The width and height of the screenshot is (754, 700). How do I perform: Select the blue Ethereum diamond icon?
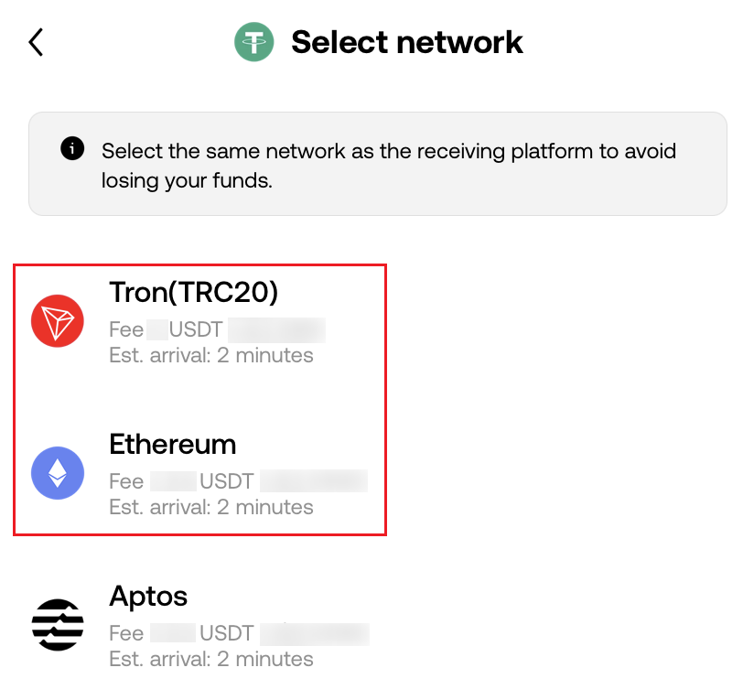click(x=58, y=473)
